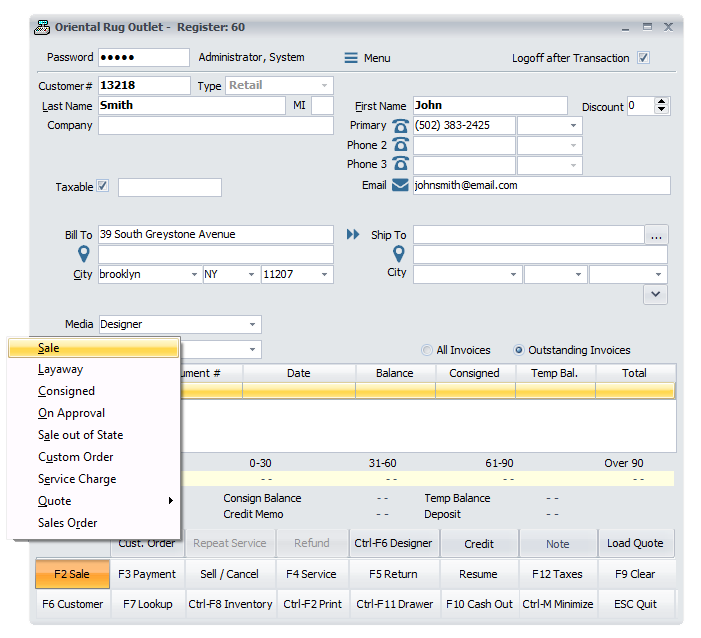
Task: Click the Customer# field showing 13218
Action: (x=144, y=85)
